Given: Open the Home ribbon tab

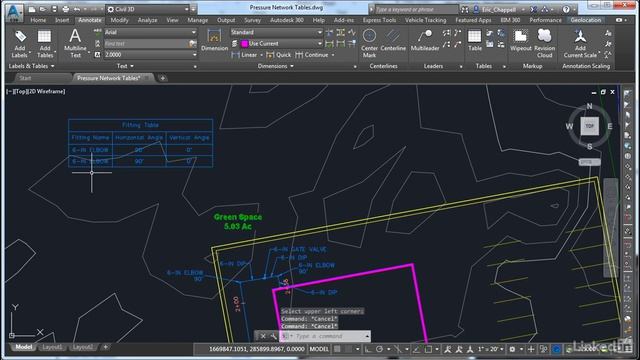Looking at the screenshot, I should (38, 20).
